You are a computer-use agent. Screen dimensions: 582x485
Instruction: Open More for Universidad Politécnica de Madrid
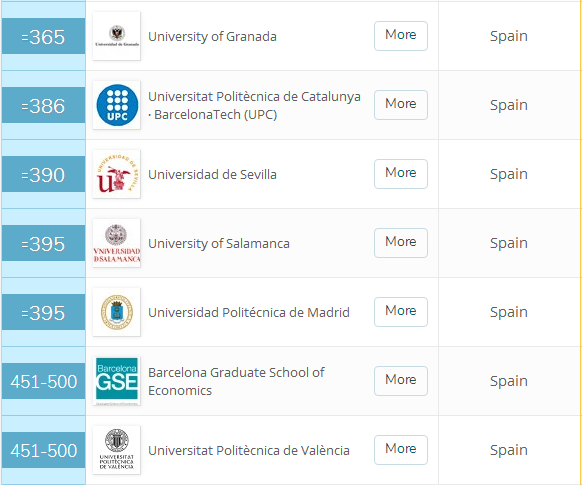point(401,312)
